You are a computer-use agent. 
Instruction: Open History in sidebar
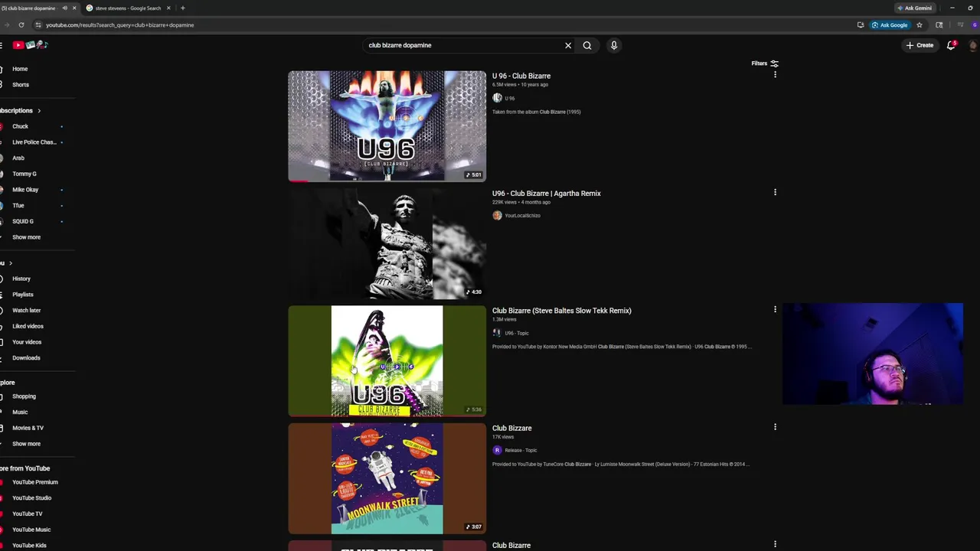pyautogui.click(x=21, y=279)
